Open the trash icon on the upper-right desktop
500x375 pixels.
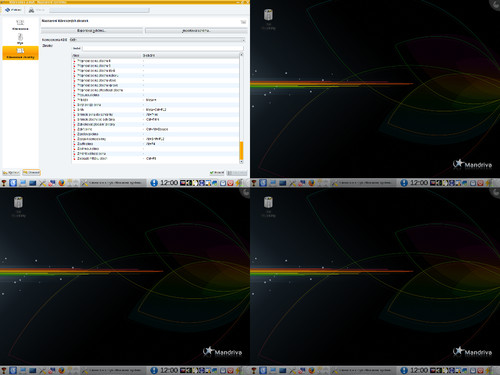268,15
